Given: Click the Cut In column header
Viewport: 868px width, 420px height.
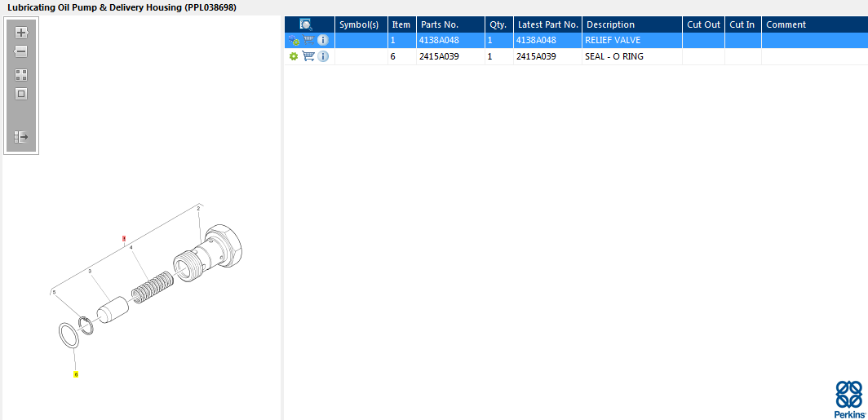Looking at the screenshot, I should tap(742, 24).
